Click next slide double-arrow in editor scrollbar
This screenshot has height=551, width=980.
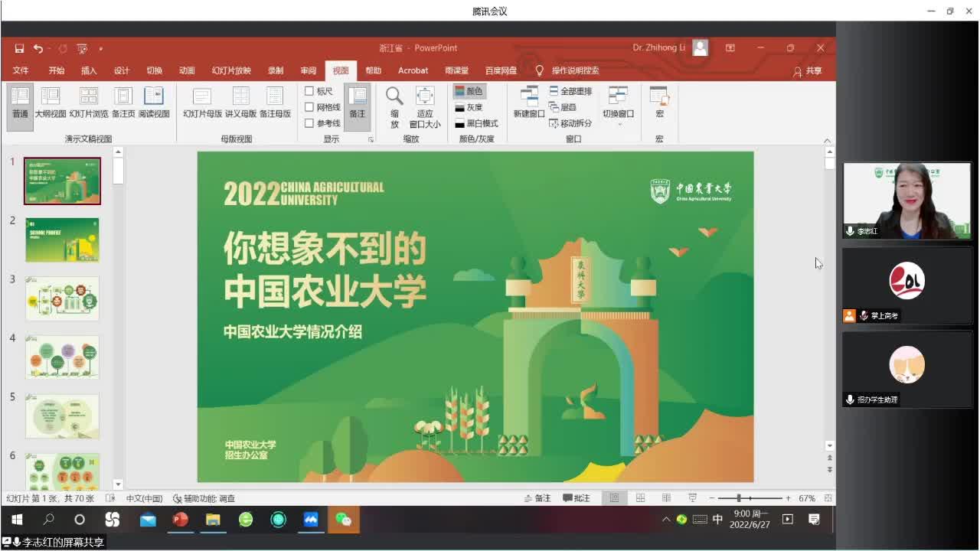830,469
